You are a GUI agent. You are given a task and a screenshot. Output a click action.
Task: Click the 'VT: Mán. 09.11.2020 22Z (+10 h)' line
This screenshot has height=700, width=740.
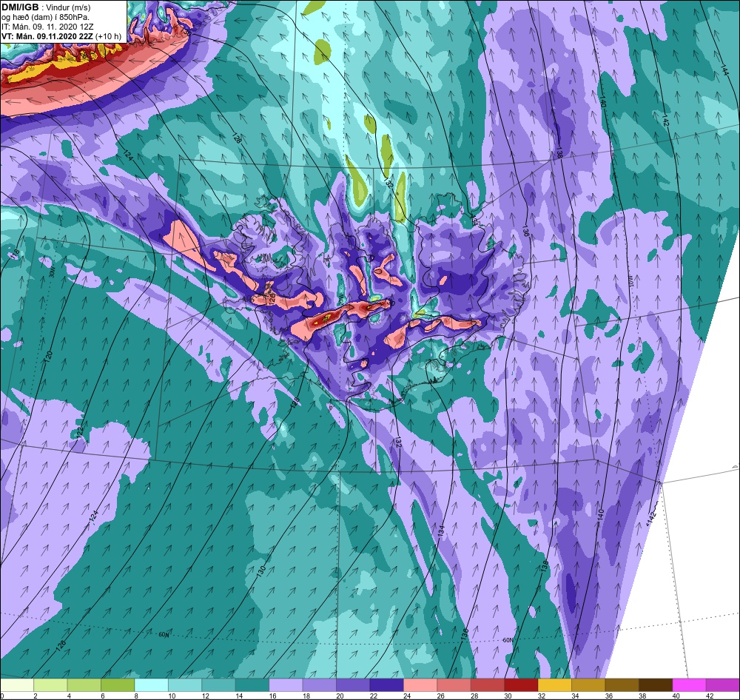tap(61, 36)
